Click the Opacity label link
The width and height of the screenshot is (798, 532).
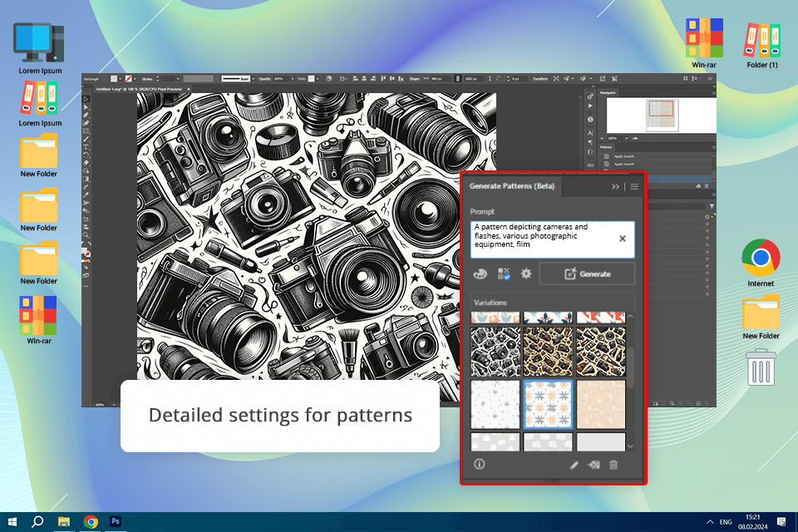(264, 79)
